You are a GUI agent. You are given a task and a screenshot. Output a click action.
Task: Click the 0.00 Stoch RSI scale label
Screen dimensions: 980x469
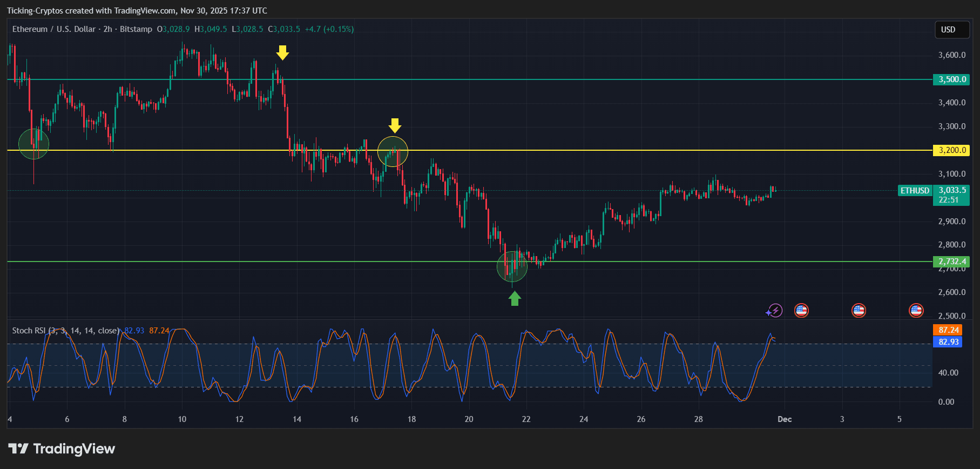[x=946, y=402]
